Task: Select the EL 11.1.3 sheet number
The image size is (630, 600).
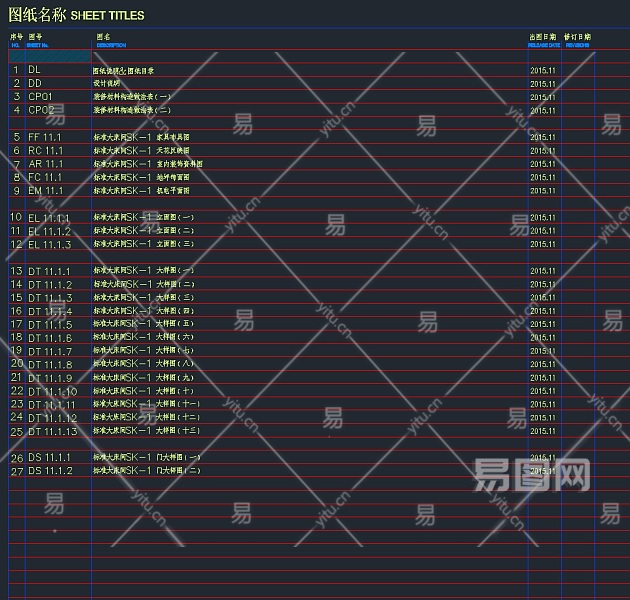Action: tap(49, 244)
